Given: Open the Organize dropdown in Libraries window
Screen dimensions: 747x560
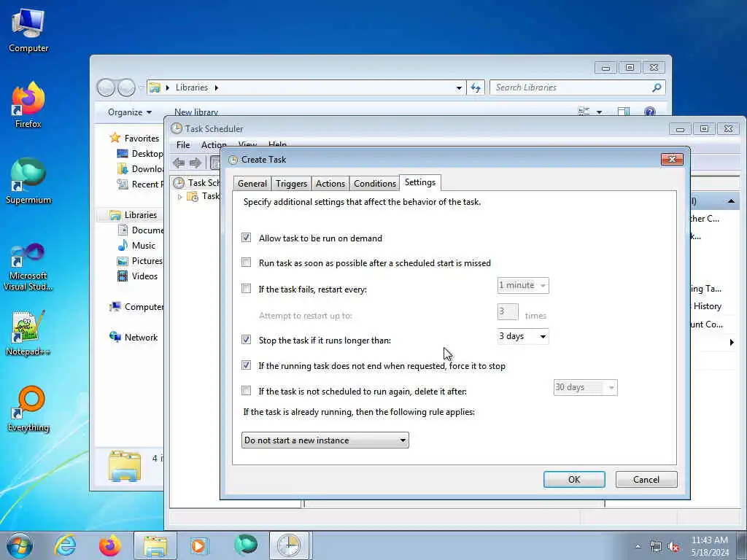Looking at the screenshot, I should pyautogui.click(x=130, y=112).
